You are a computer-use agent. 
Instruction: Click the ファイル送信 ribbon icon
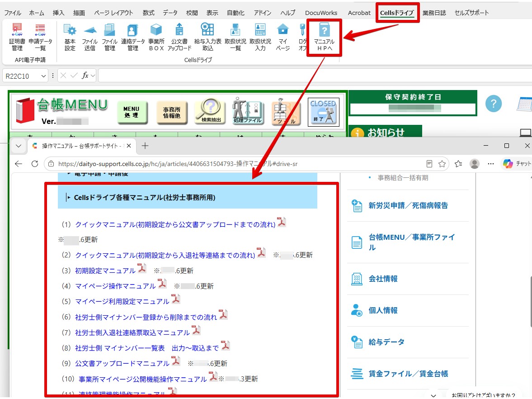(x=90, y=37)
